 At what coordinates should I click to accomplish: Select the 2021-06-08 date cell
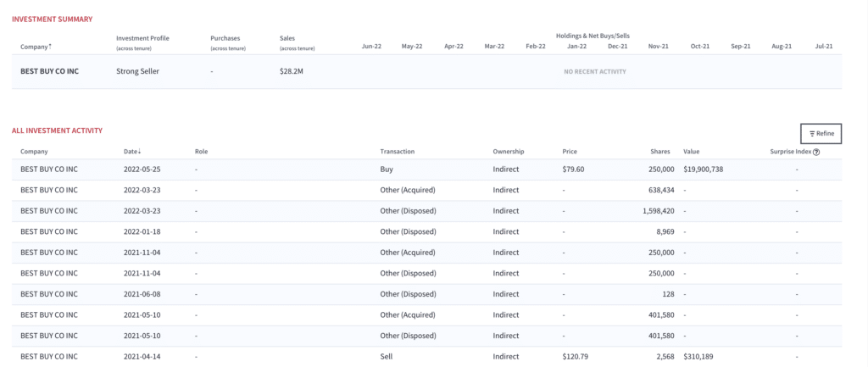[x=143, y=294]
